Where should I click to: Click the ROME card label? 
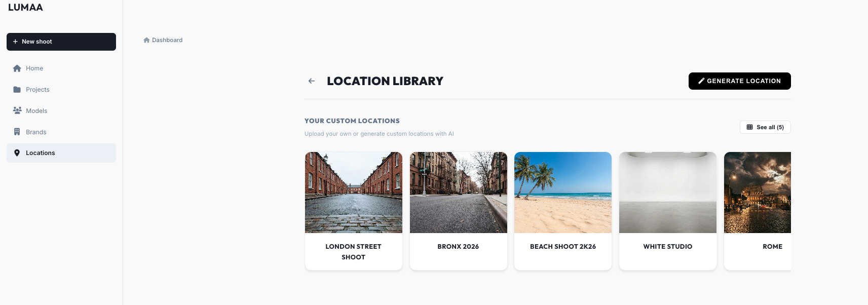point(773,247)
